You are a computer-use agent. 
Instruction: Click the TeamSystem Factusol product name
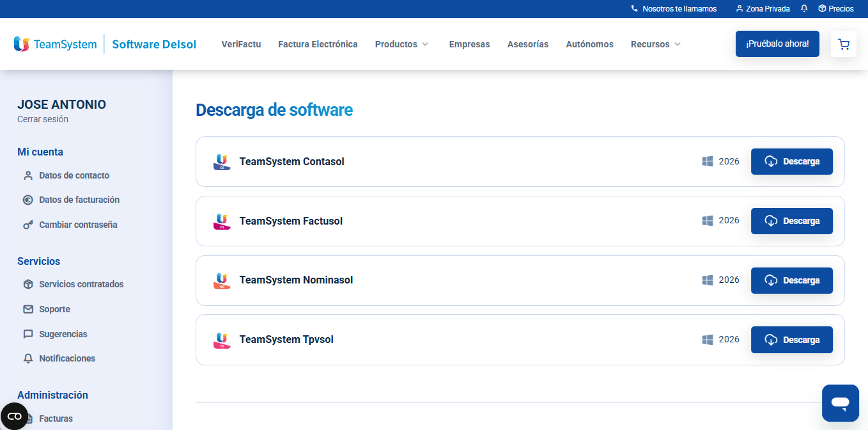[x=291, y=221]
